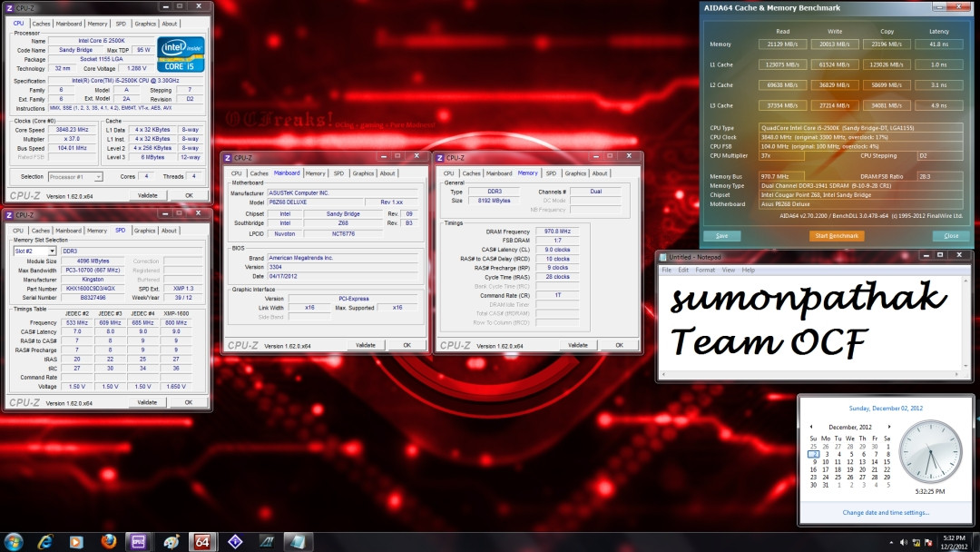Click the Close button at the AIDA64 window's bottom

pyautogui.click(x=951, y=236)
